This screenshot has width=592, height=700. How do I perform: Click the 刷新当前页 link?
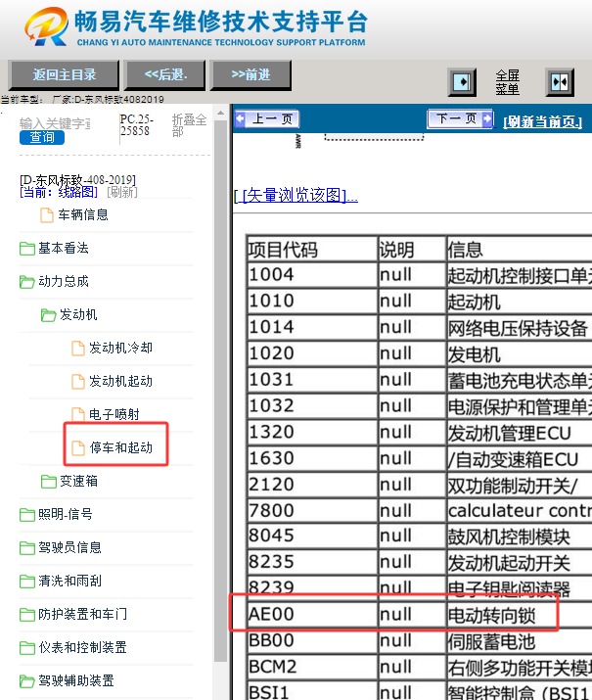point(542,121)
